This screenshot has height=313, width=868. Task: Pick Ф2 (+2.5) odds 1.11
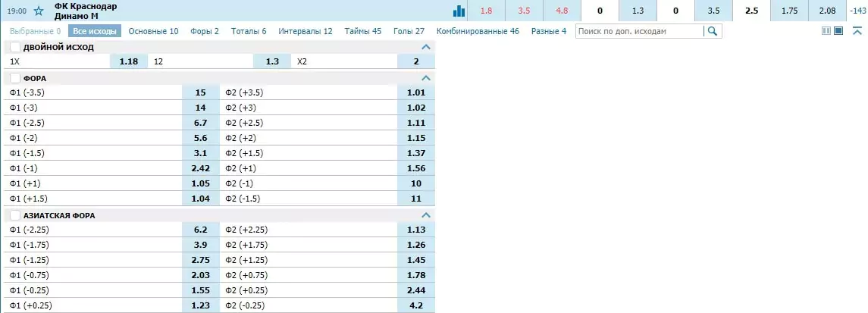point(416,123)
